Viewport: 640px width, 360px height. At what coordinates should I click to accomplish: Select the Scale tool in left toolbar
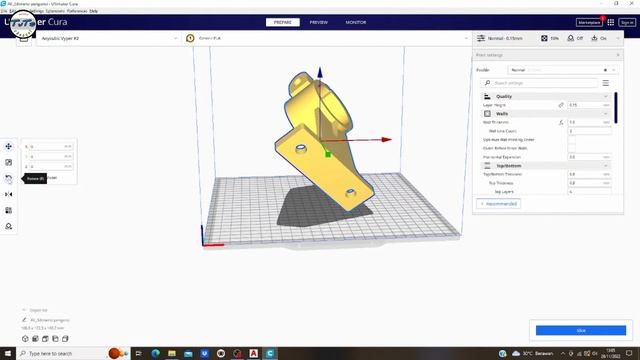click(9, 162)
